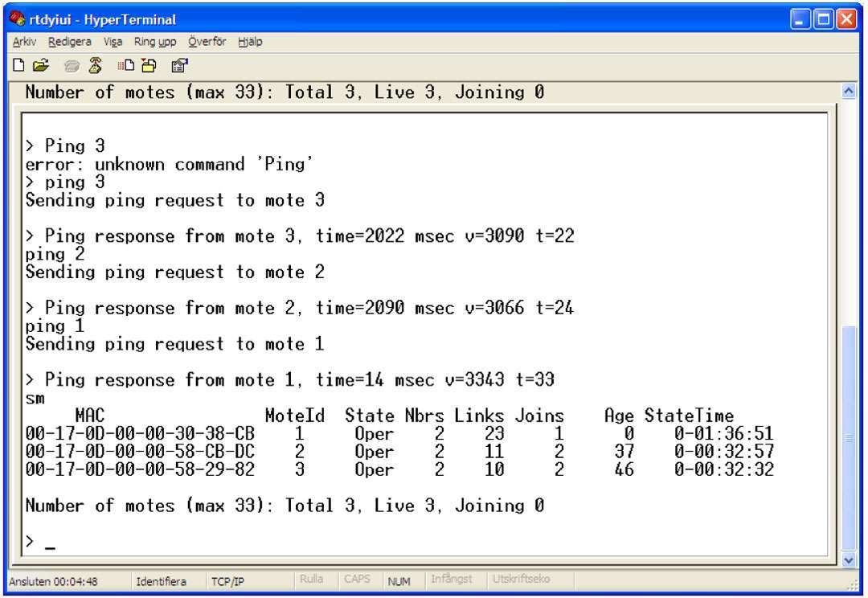This screenshot has width=868, height=598.
Task: Click the vertical scrollbar thumb
Action: (848, 439)
